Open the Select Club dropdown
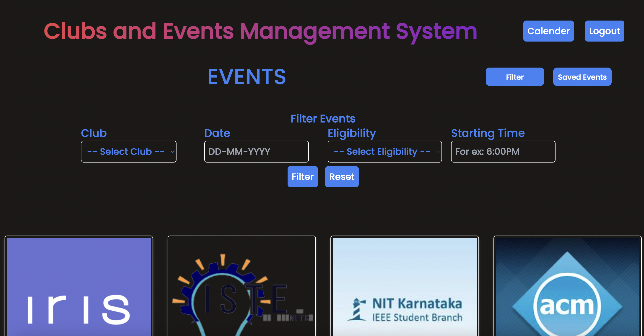 [128, 151]
